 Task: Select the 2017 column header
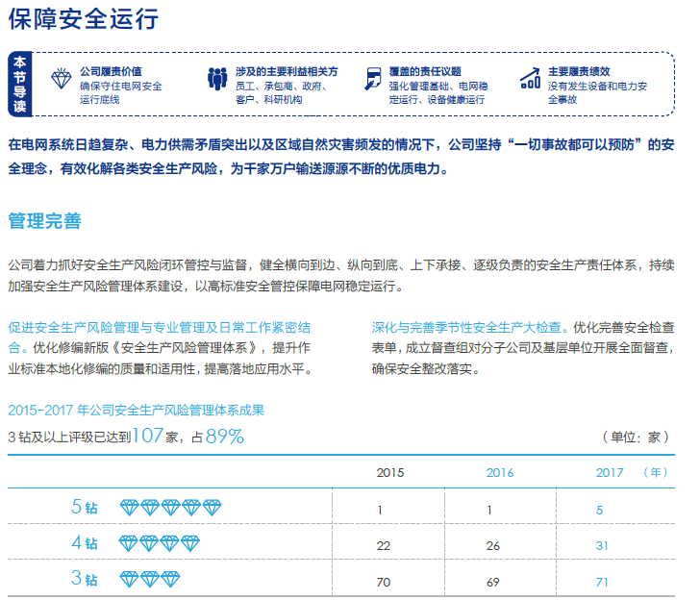click(x=610, y=472)
